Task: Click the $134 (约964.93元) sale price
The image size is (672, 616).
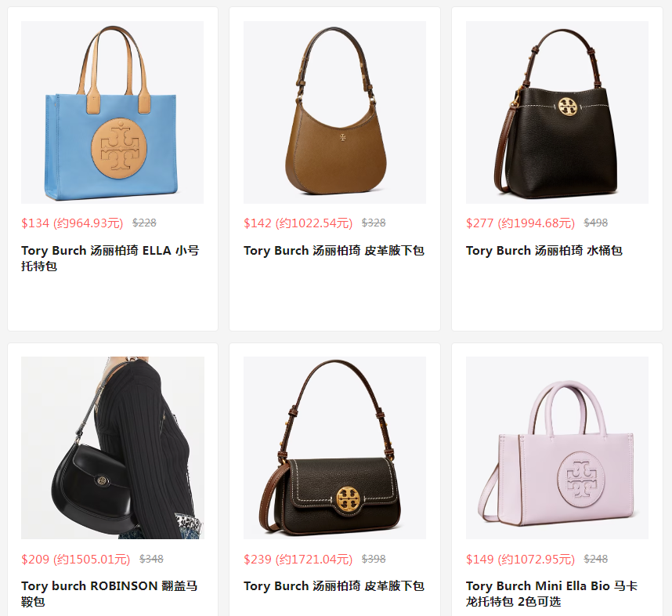Action: click(72, 223)
